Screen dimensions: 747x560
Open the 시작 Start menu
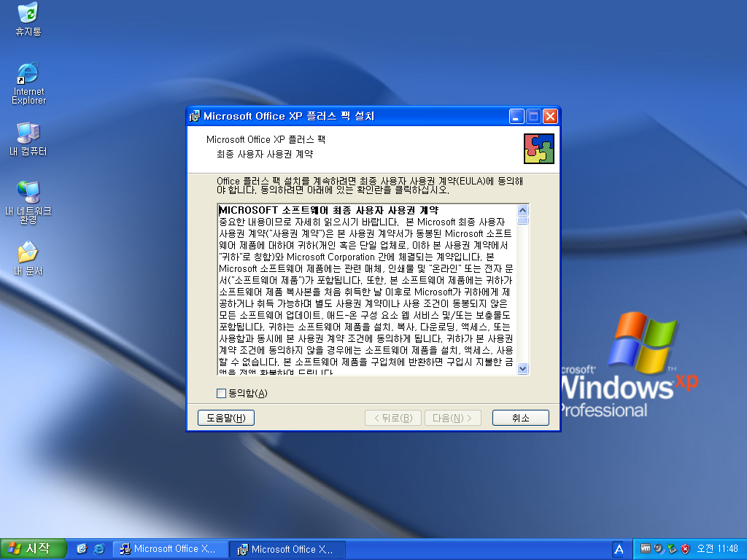(x=32, y=548)
